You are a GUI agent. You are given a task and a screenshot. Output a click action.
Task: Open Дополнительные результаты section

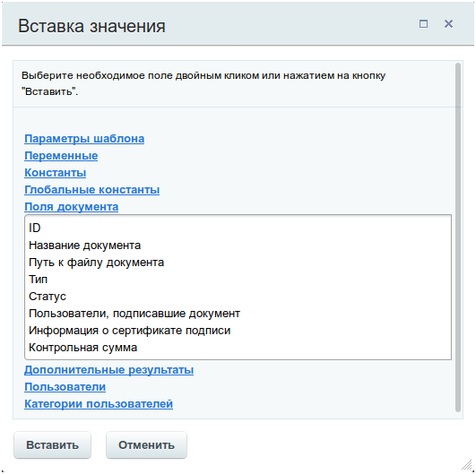click(x=108, y=370)
